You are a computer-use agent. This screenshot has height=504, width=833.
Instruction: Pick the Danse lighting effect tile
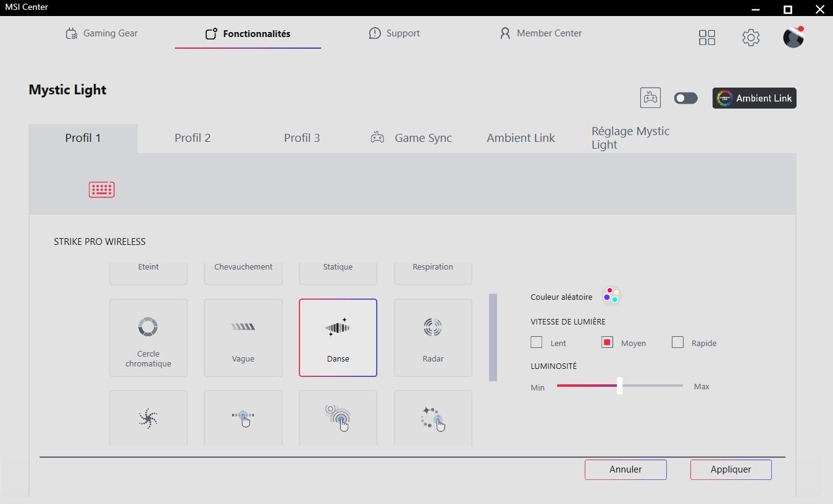[338, 337]
